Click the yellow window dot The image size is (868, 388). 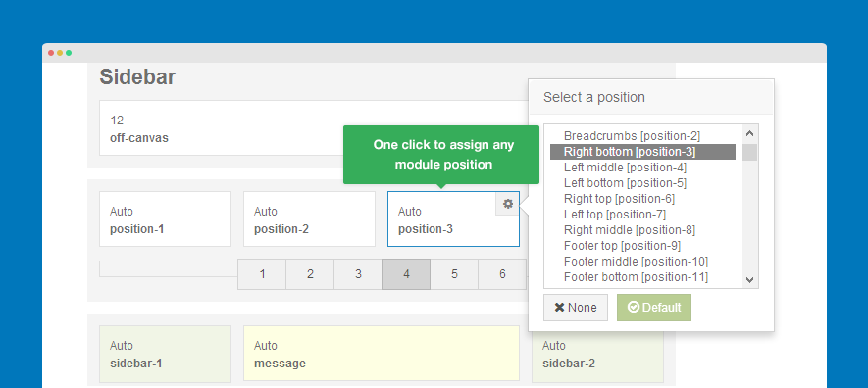point(60,53)
